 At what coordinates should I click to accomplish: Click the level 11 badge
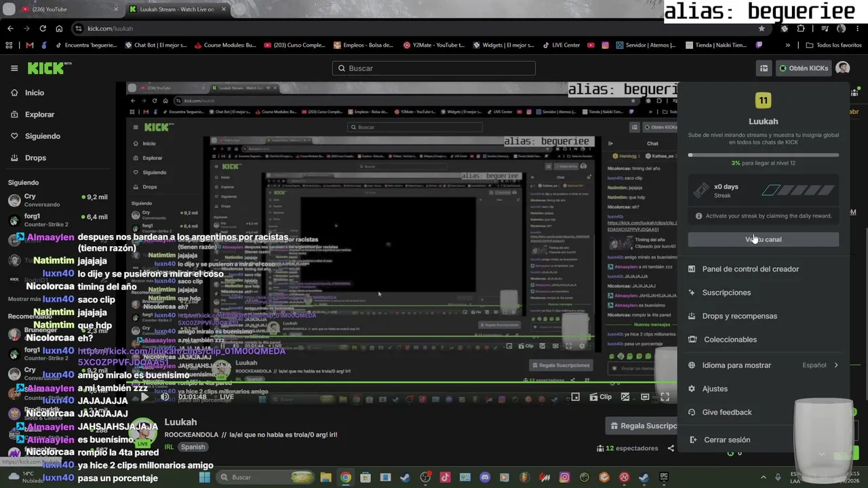tap(764, 100)
